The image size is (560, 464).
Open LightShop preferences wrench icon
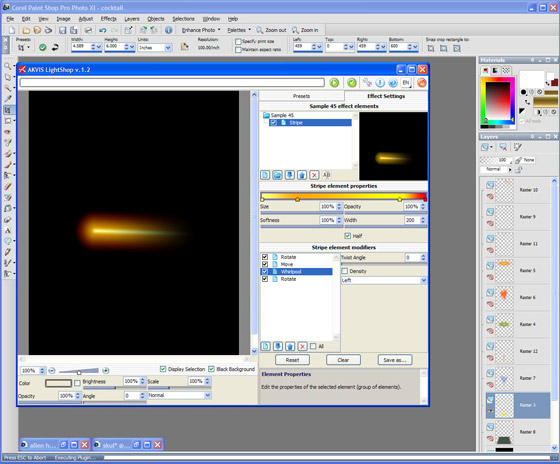(x=367, y=83)
